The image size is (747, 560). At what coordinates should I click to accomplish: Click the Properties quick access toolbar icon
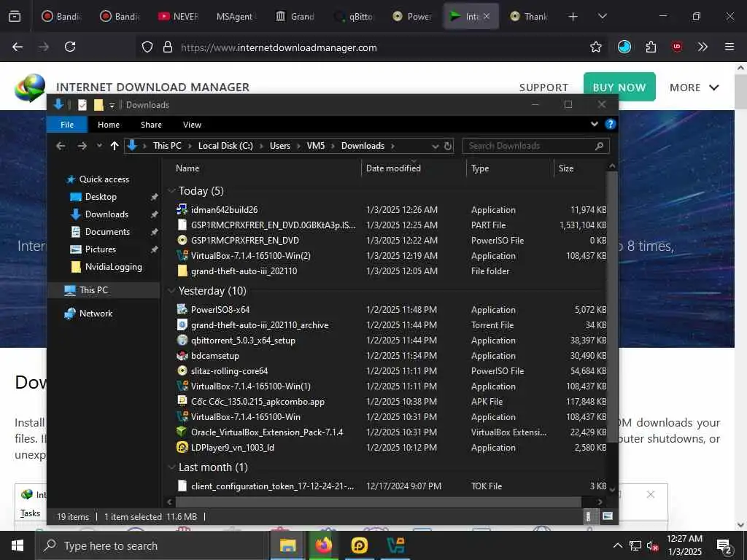coord(82,105)
